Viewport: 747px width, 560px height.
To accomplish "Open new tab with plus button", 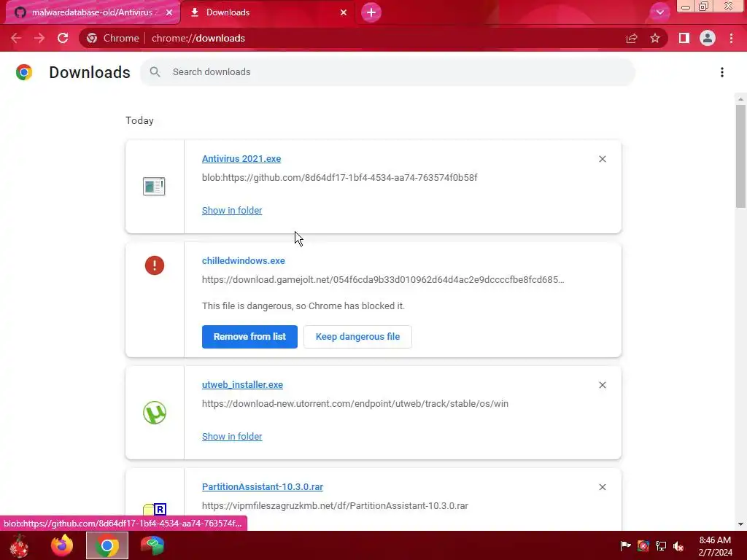I will 371,12.
